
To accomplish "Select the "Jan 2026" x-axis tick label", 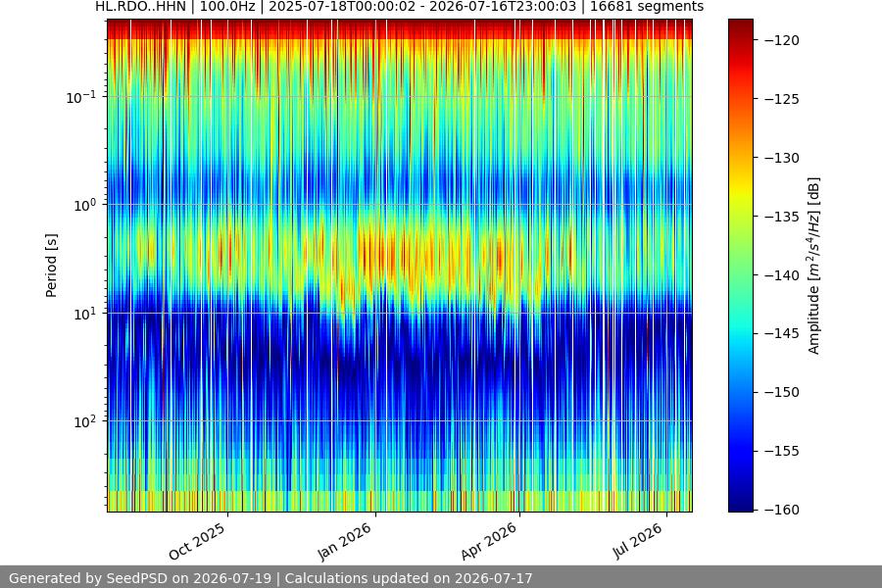I will point(344,541).
